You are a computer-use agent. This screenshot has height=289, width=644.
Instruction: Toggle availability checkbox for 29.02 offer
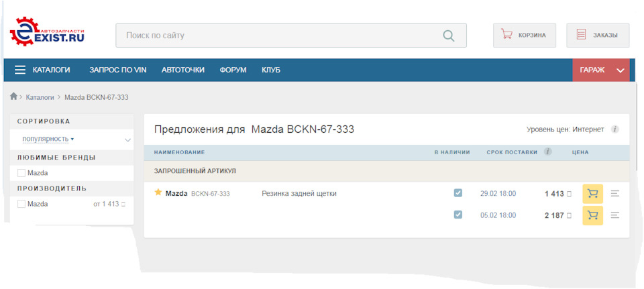[458, 193]
